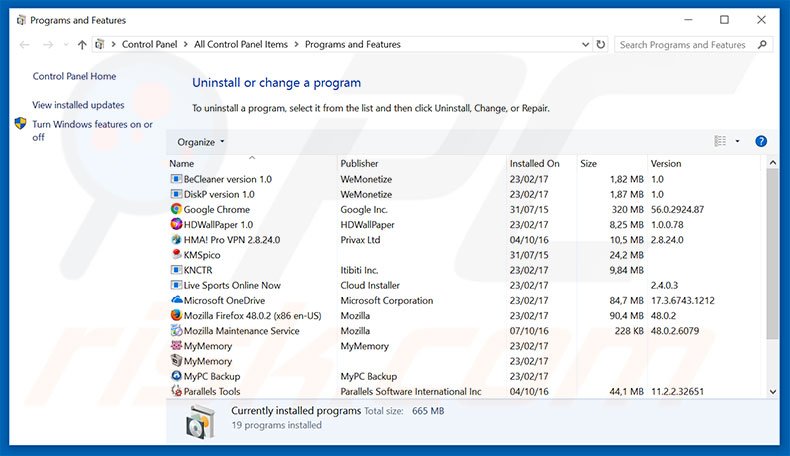Click the MyPC Backup icon
Screen dimensions: 790x456
coord(176,376)
